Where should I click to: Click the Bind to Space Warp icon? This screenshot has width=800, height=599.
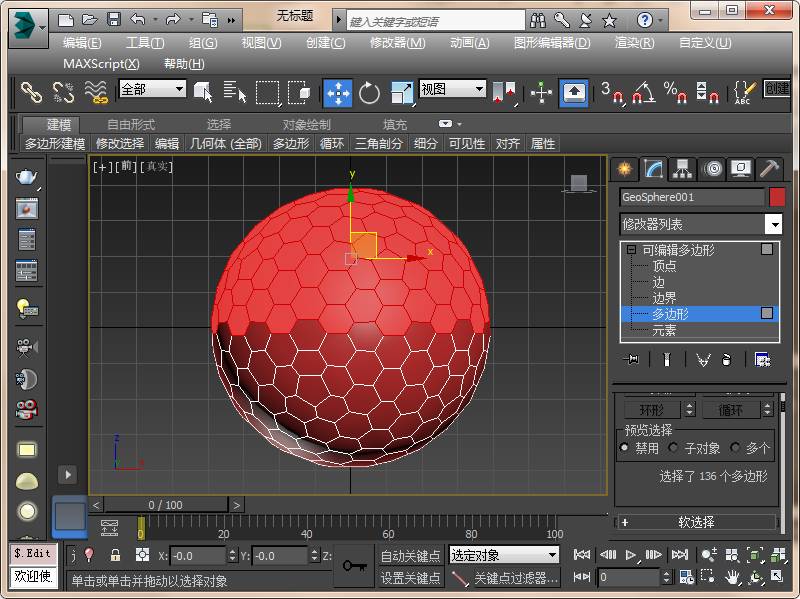(96, 93)
